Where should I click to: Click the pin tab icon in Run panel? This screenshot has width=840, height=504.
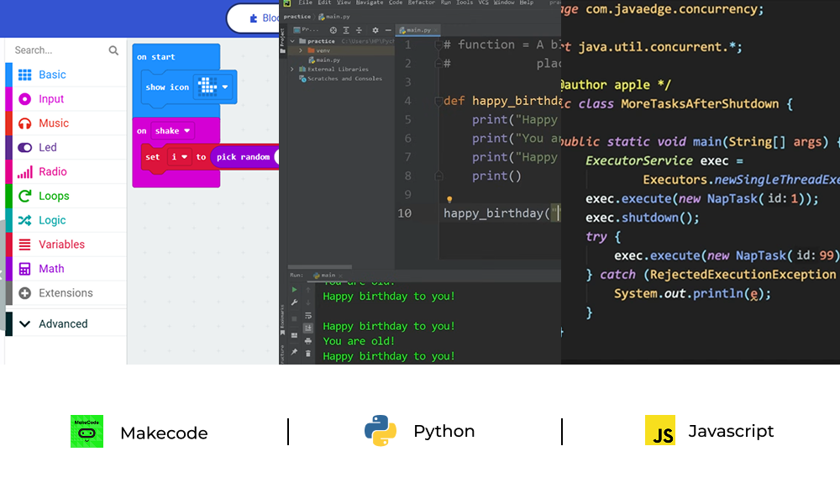294,353
